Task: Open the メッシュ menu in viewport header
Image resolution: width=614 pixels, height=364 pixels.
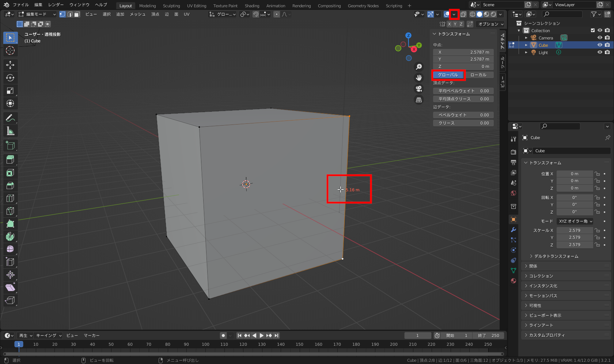Action: (137, 14)
